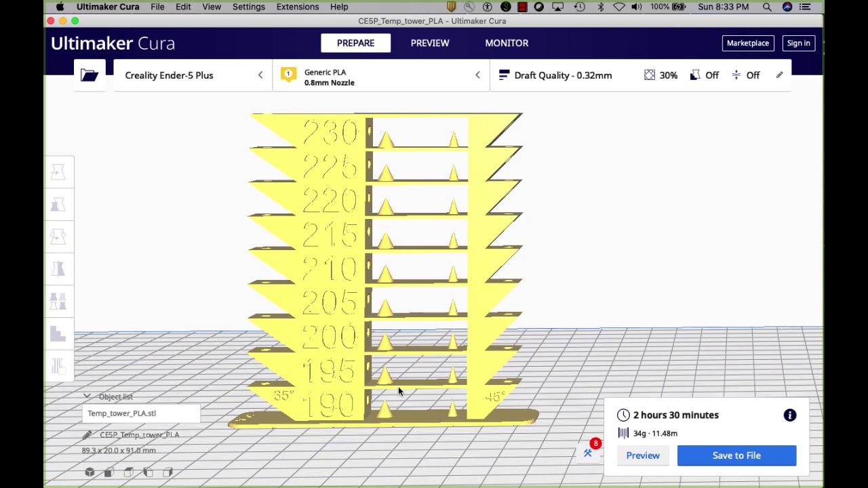
Task: Click the bottom-most left toolbar tool icon
Action: 58,367
